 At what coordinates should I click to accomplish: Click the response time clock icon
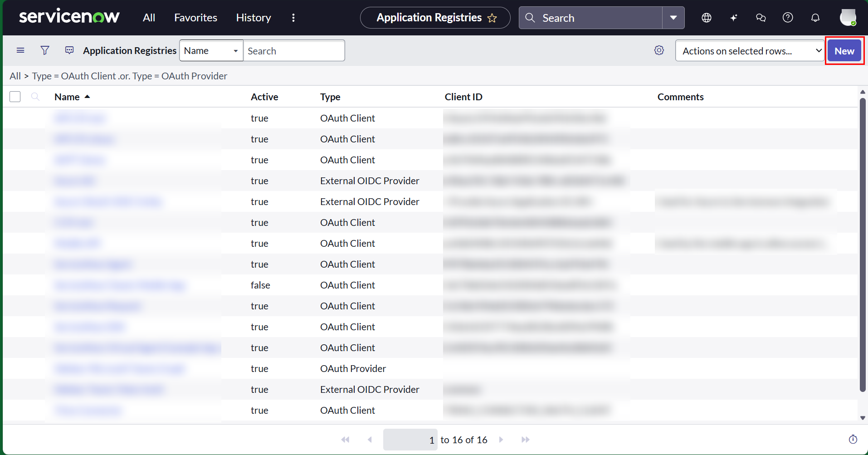tap(853, 439)
